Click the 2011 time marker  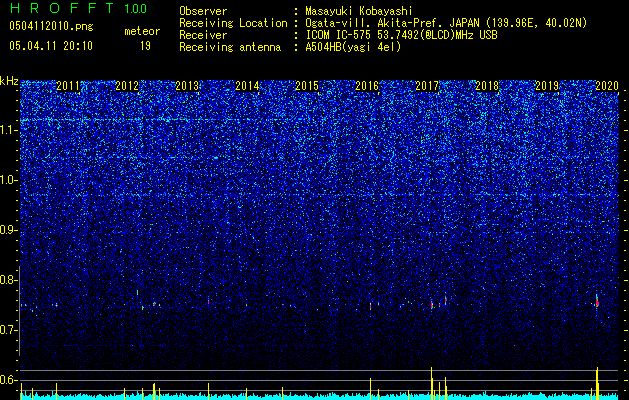point(68,86)
